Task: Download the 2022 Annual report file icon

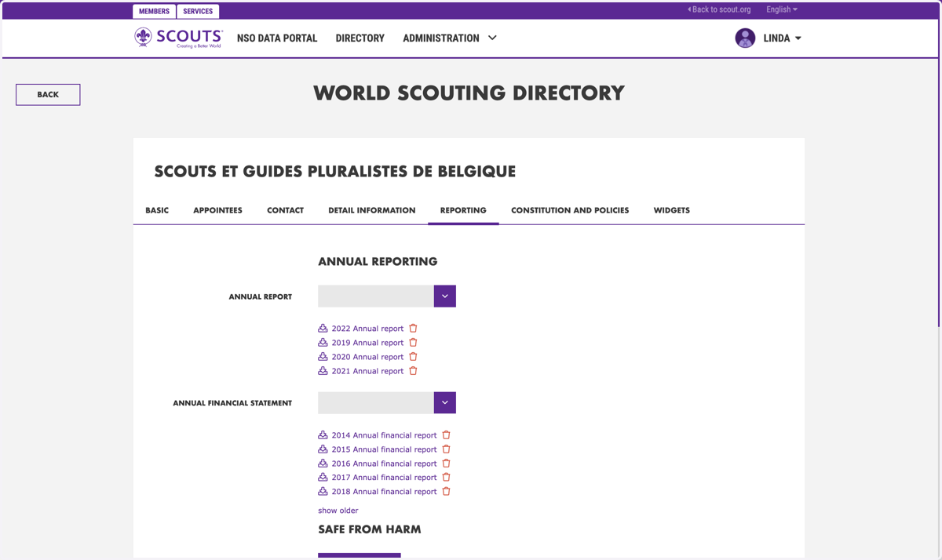Action: point(323,329)
